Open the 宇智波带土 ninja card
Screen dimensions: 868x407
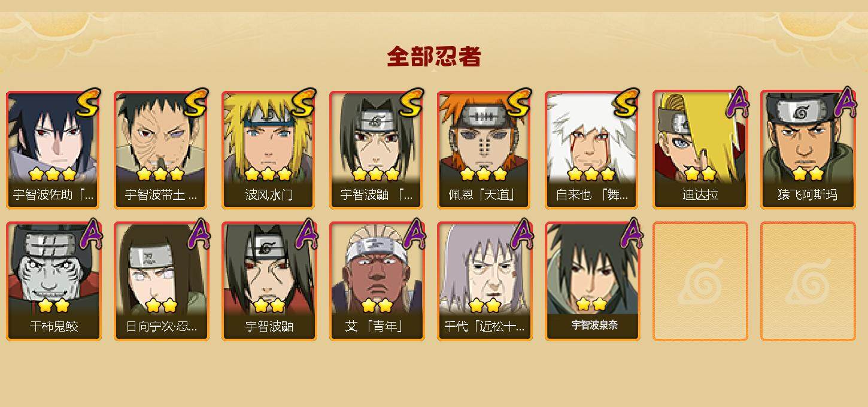(161, 150)
